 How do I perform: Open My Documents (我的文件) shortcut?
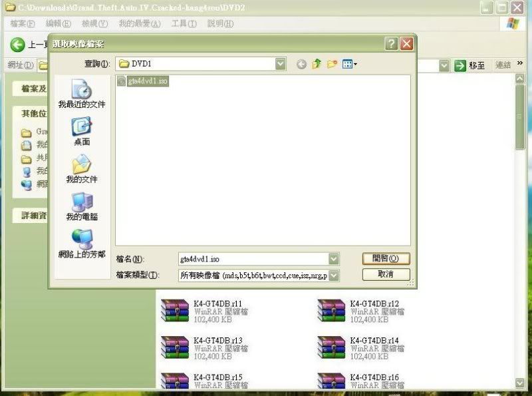click(x=81, y=168)
